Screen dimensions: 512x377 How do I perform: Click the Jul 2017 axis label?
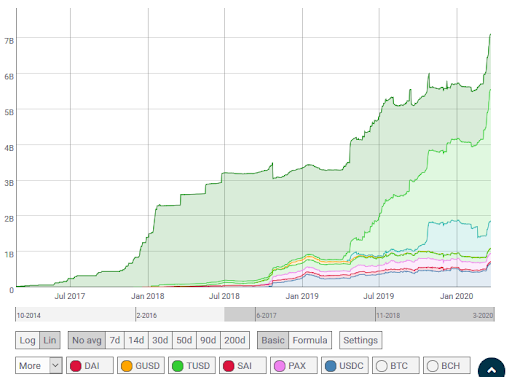pos(70,296)
